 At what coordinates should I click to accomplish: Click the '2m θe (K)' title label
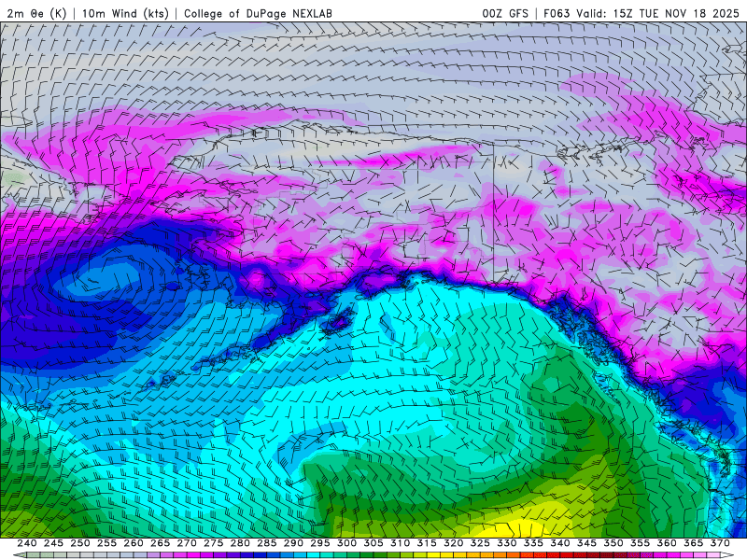pyautogui.click(x=36, y=13)
